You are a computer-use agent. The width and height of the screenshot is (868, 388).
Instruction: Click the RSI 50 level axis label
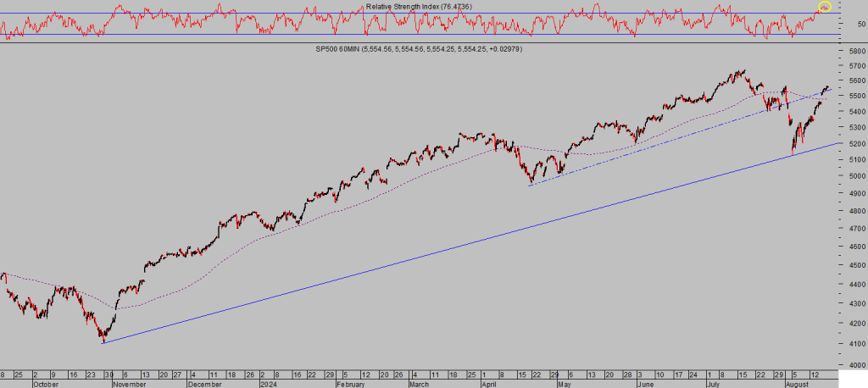click(x=860, y=24)
